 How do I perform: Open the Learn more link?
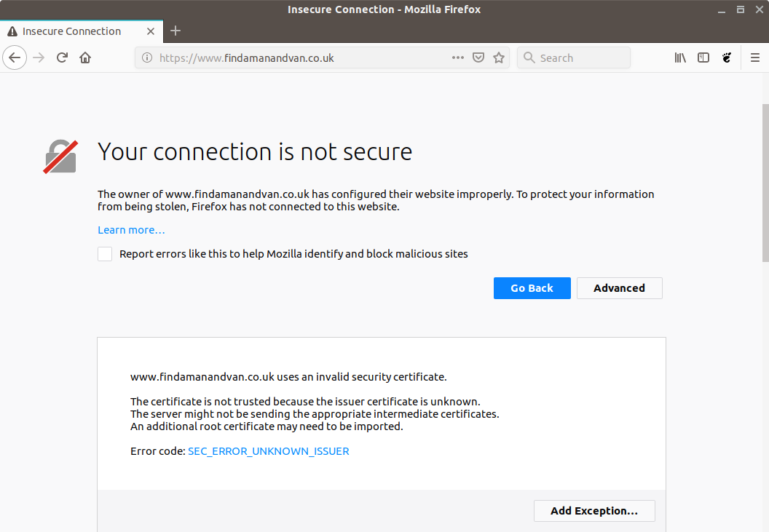click(x=131, y=230)
